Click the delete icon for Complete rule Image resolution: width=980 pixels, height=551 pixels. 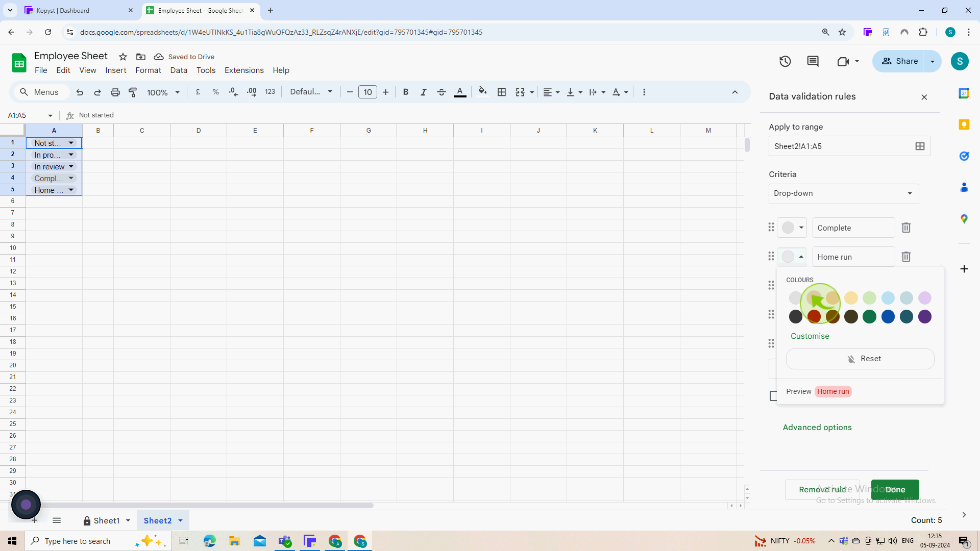pos(906,228)
